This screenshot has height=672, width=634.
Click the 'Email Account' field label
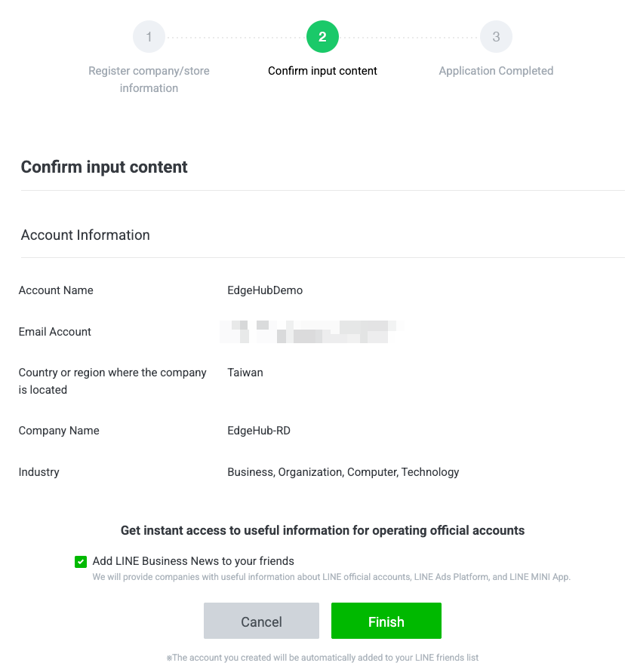pos(55,332)
